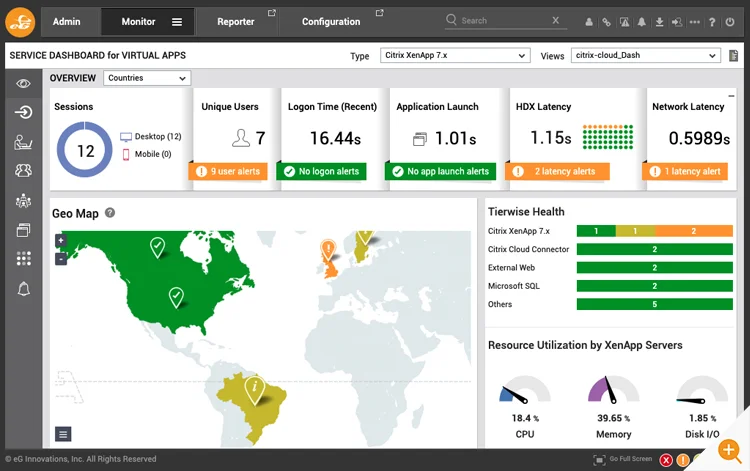The image size is (750, 471).
Task: Click the Microsoft SQL health bar
Action: (x=655, y=286)
